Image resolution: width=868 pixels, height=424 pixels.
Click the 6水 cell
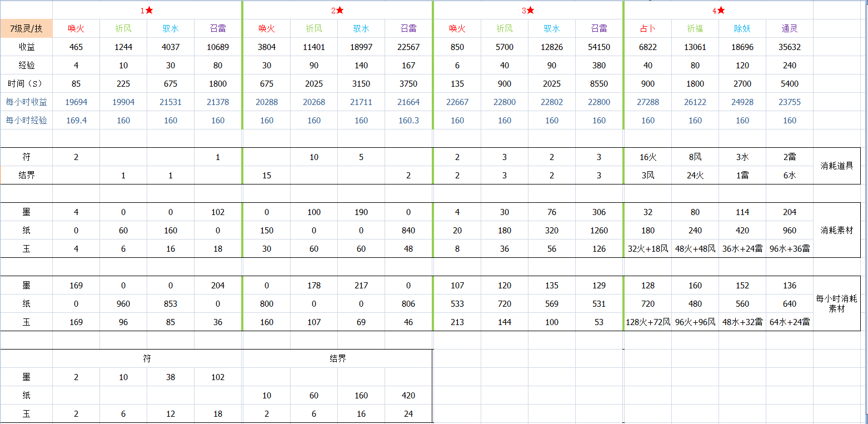(790, 175)
